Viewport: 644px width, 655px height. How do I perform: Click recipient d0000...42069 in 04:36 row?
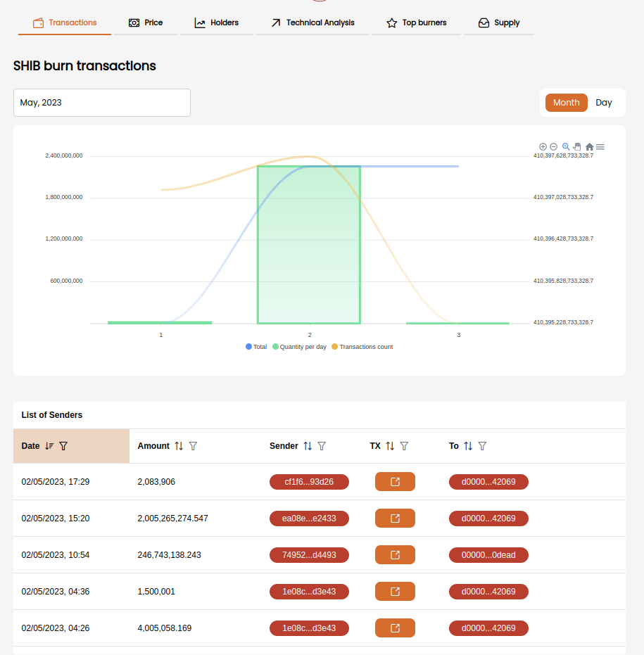click(x=488, y=592)
